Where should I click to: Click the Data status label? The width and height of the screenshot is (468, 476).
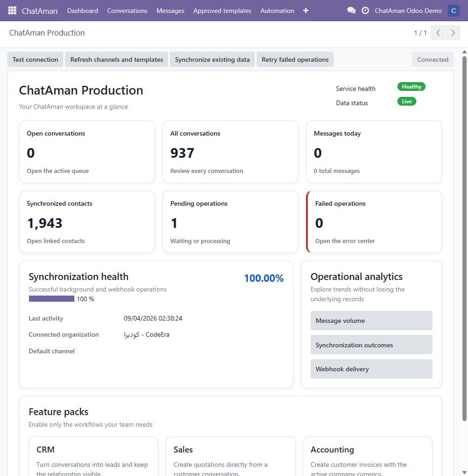352,103
